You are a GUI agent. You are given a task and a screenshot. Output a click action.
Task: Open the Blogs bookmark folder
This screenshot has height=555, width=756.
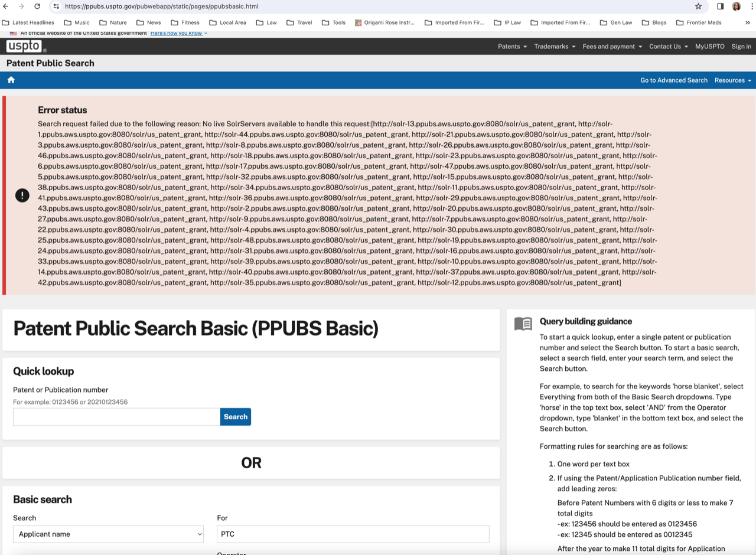tap(654, 22)
